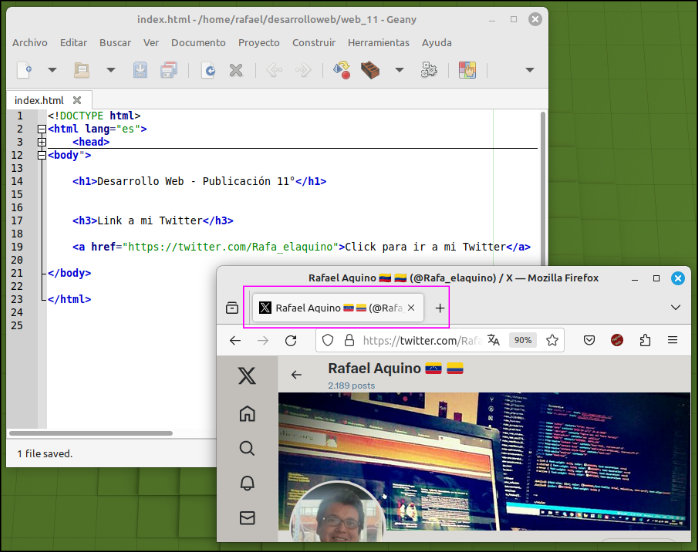Viewport: 698px width, 552px height.
Task: Click the closing </html> tag line
Action: pos(69,299)
